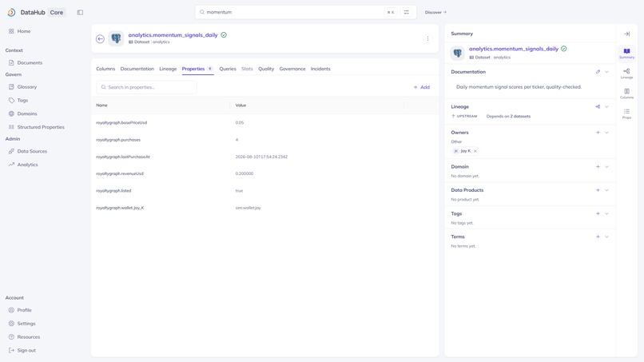
Task: Click the Discover link
Action: click(x=435, y=12)
